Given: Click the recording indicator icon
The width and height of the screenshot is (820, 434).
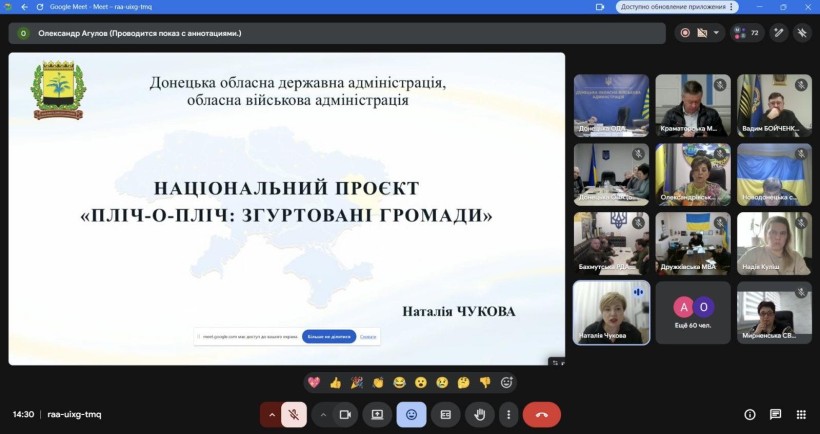Looking at the screenshot, I should [685, 33].
